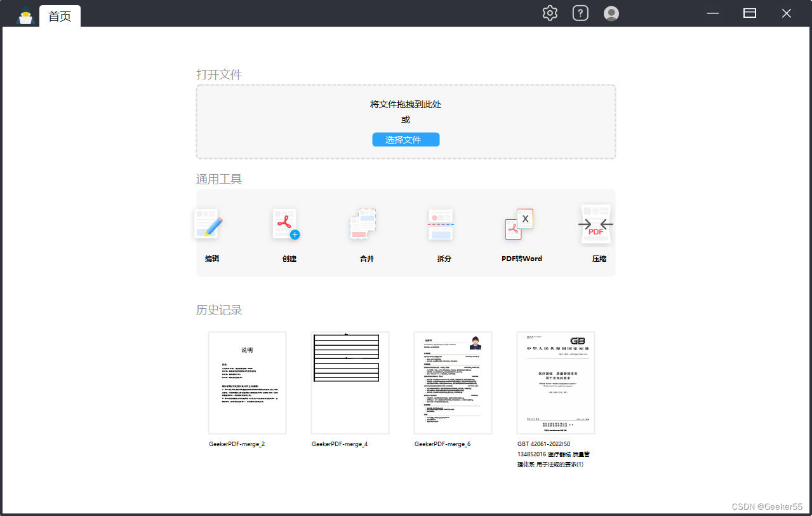This screenshot has height=516, width=812.
Task: Click the help question mark icon
Action: (x=580, y=13)
